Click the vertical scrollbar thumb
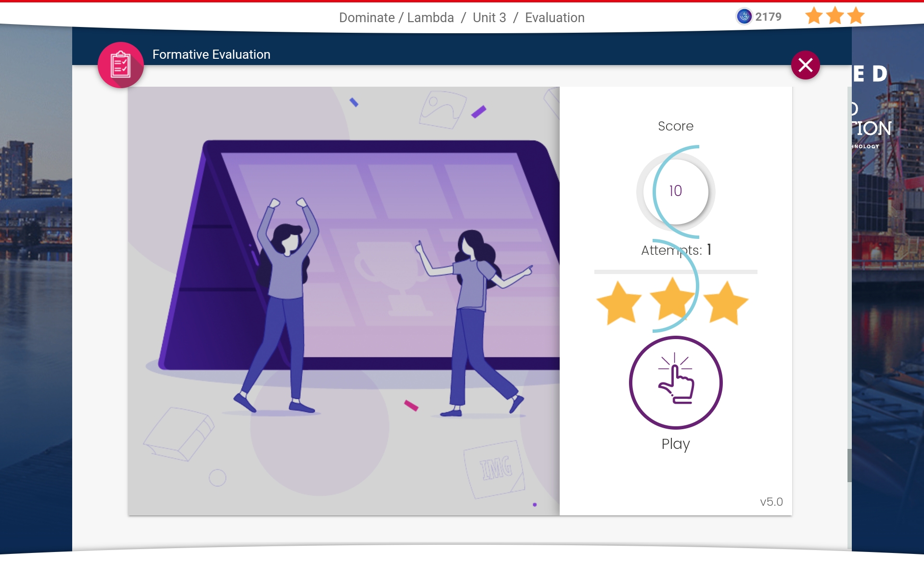Screen dimensions: 924x578 (x=849, y=465)
